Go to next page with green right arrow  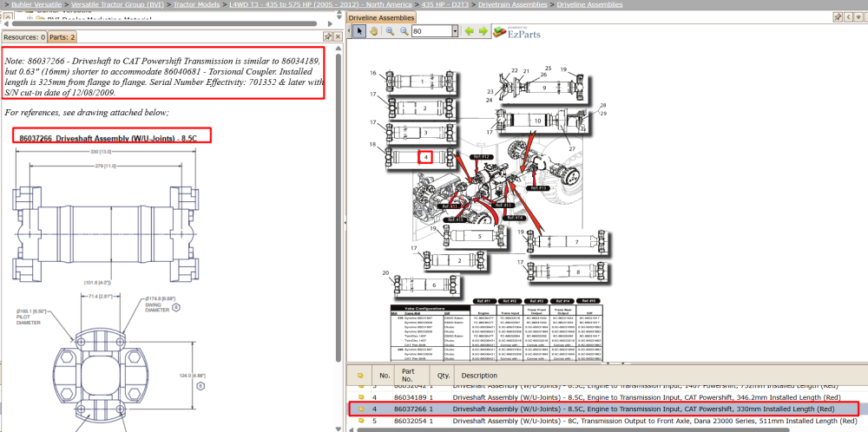[483, 31]
